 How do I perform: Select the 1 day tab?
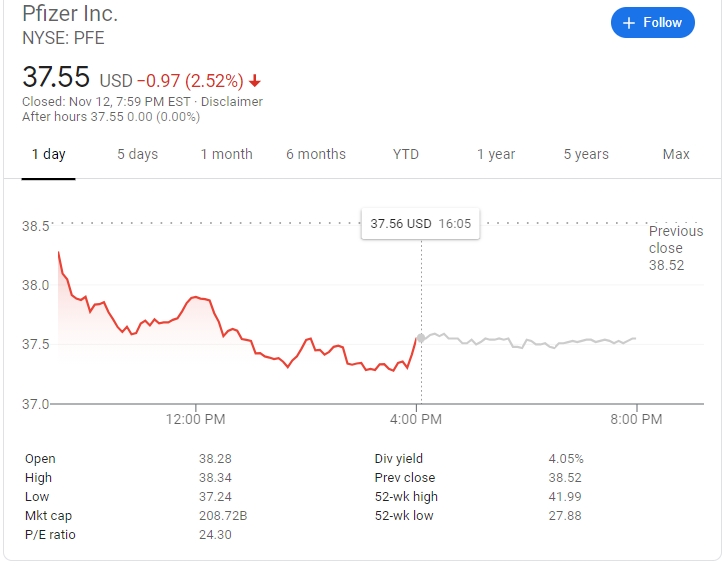[x=48, y=154]
